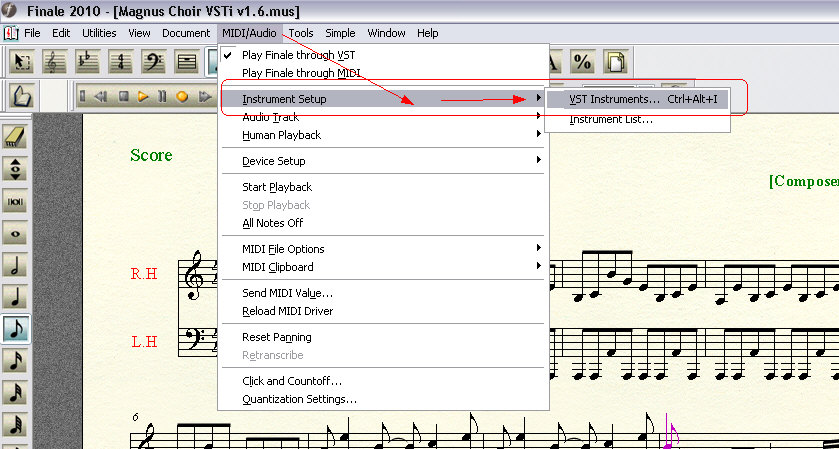
Task: Expand the Instrument Setup submenu
Action: (383, 99)
